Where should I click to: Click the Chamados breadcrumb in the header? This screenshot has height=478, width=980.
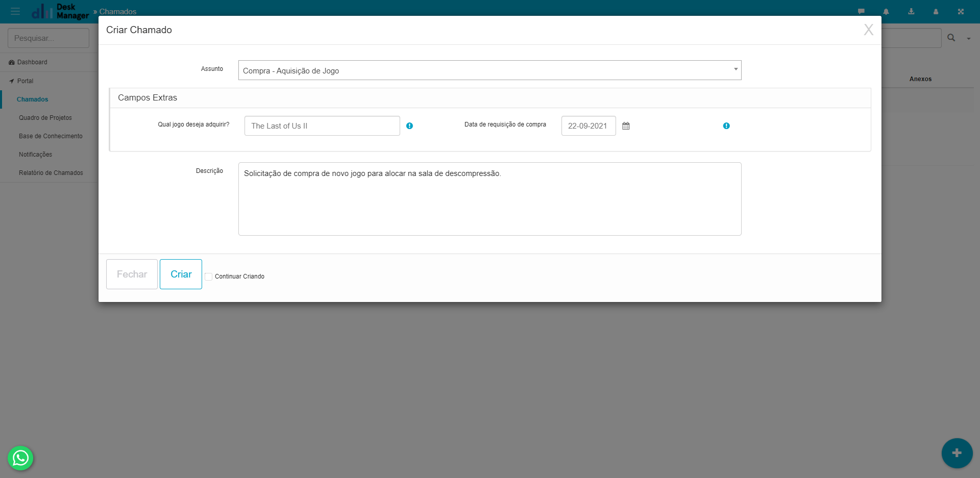tap(117, 11)
